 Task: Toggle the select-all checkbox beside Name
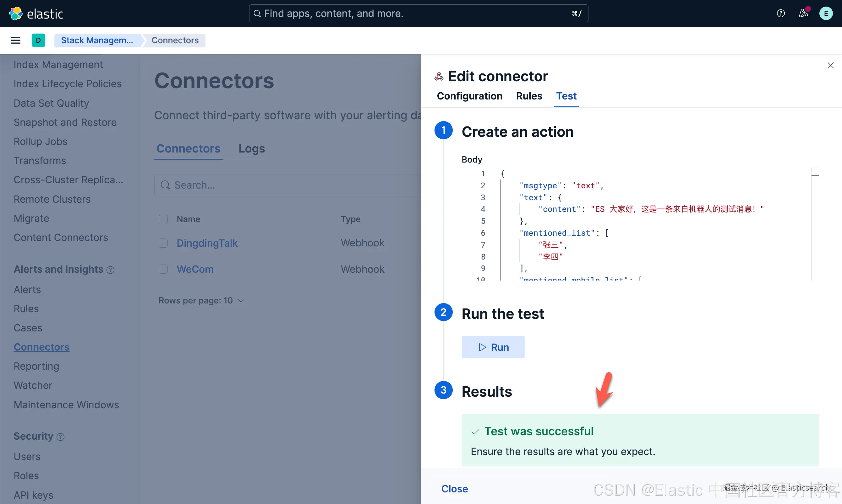(163, 219)
